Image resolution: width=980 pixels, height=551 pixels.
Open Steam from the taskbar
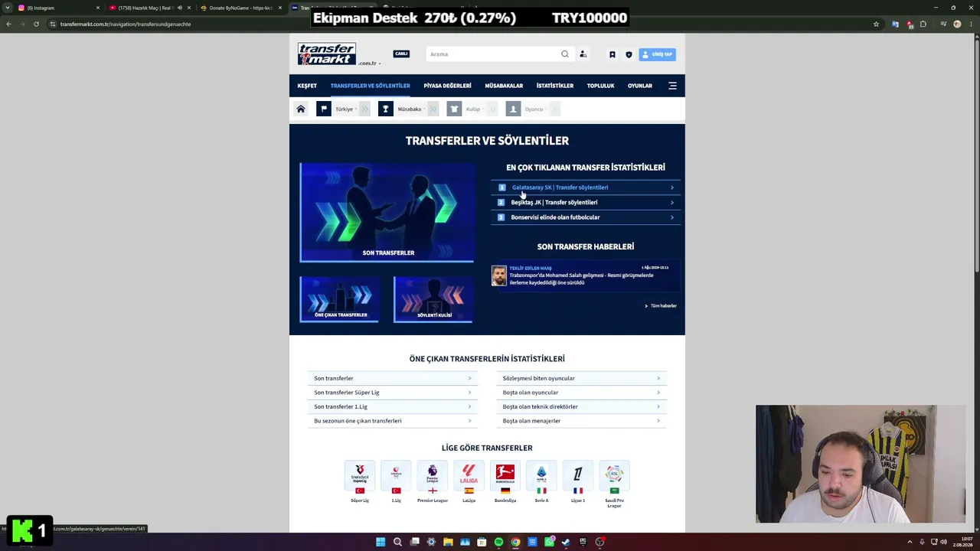[x=566, y=542]
